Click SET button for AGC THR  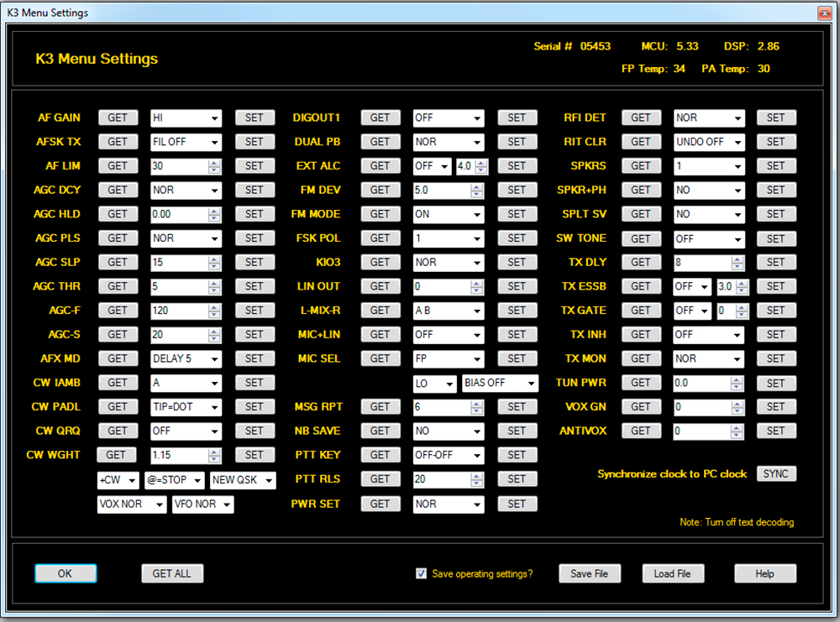click(255, 286)
